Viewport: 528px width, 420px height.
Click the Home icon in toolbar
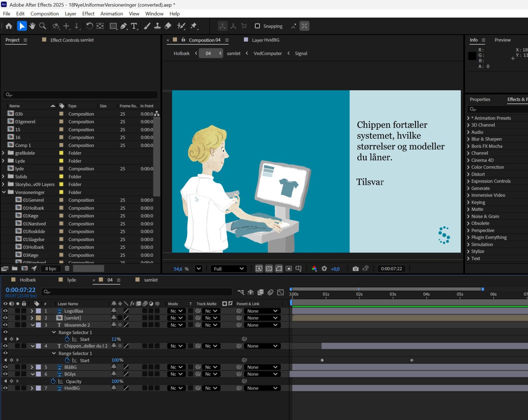tap(9, 26)
